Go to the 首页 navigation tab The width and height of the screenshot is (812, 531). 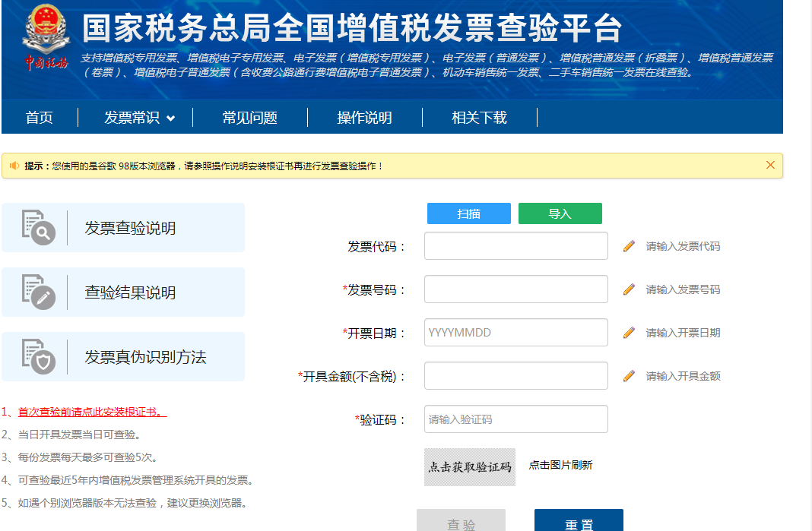pos(40,118)
